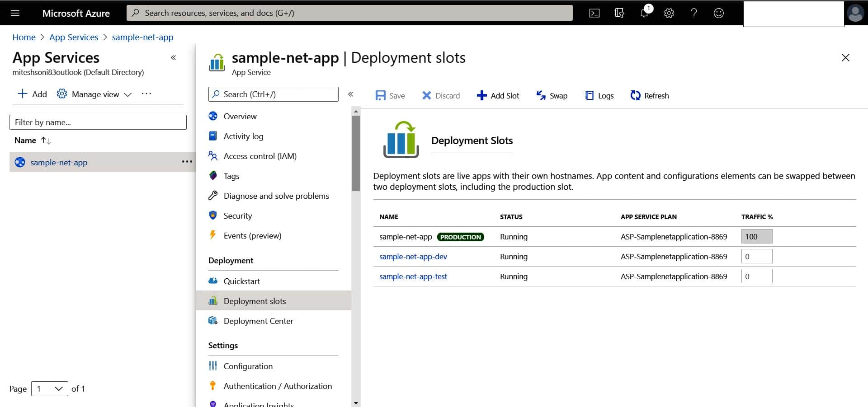Viewport: 868px width, 407px height.
Task: Refresh the deployment slots list
Action: pos(649,95)
